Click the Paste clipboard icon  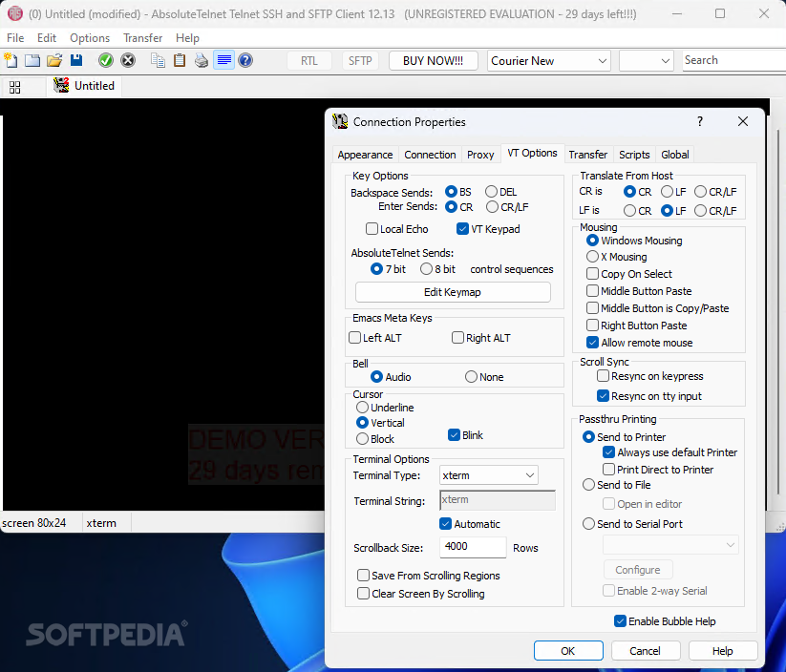click(180, 61)
